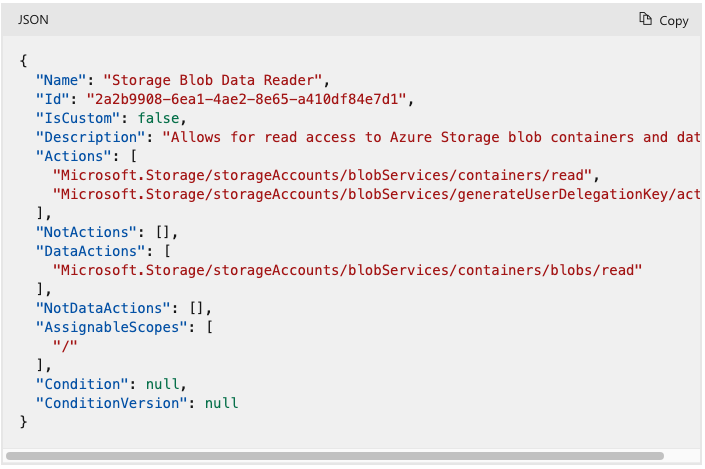Screen dimensions: 705x469
Task: Click the "AssignableScopes" key
Action: [112, 327]
